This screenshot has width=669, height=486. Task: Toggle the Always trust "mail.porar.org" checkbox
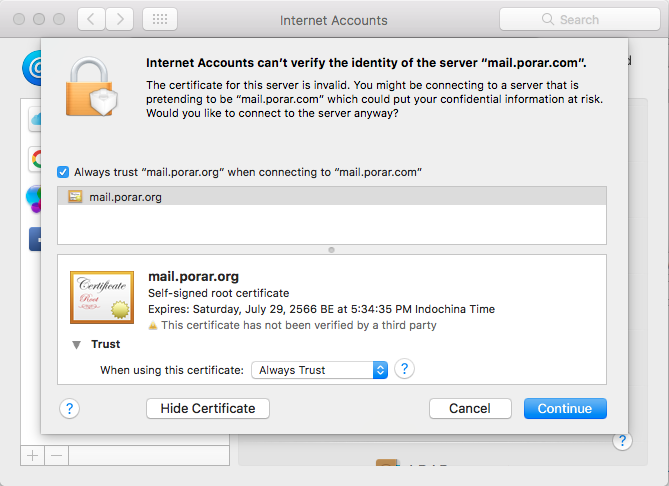pyautogui.click(x=64, y=172)
